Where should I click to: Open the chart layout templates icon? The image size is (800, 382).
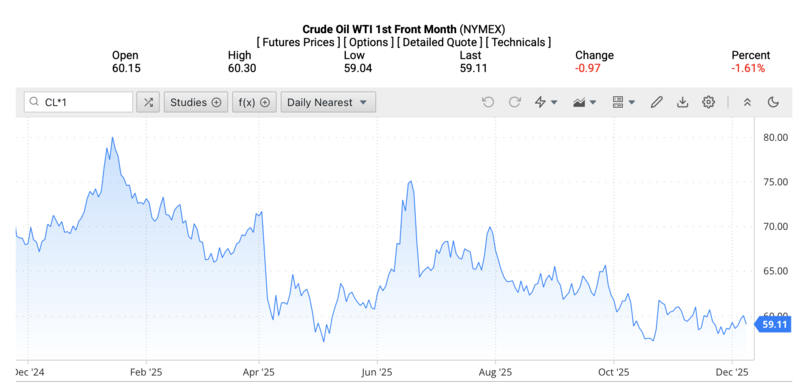[618, 102]
